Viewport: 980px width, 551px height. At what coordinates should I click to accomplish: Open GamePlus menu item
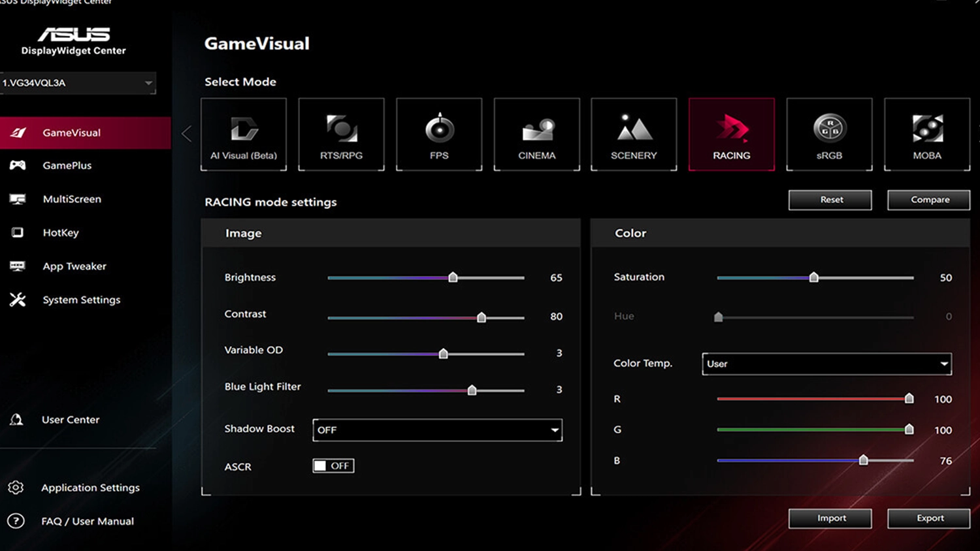coord(67,165)
